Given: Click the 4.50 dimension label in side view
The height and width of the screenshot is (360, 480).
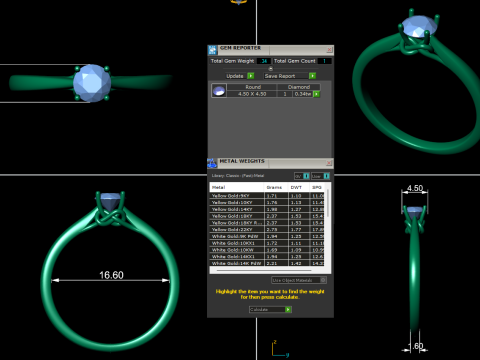Looking at the screenshot, I should tap(415, 188).
